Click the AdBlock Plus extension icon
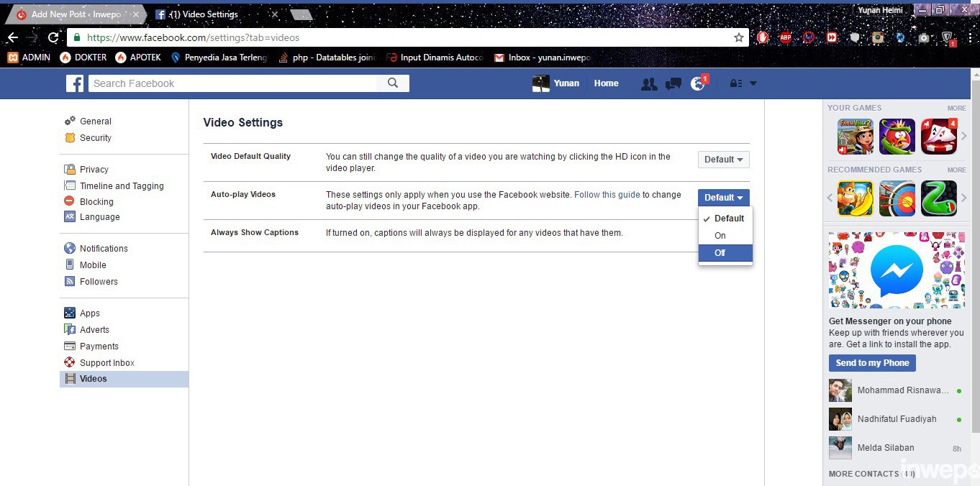Screen dimensions: 980x486 pyautogui.click(x=786, y=37)
